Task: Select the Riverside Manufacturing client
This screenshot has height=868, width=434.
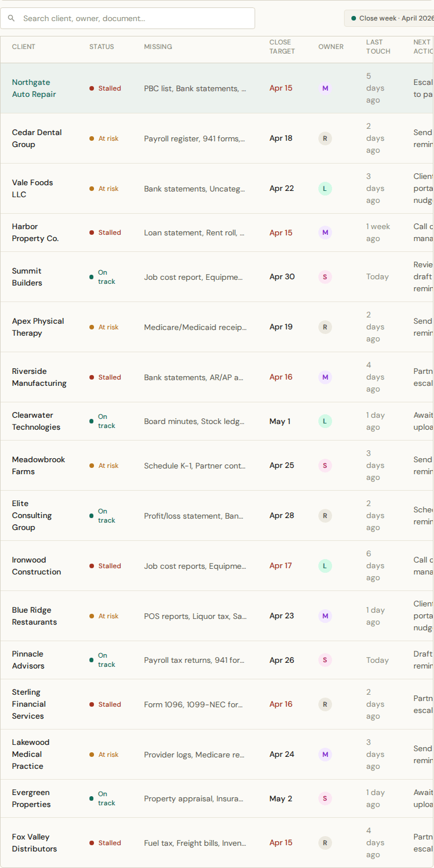Action: point(39,377)
